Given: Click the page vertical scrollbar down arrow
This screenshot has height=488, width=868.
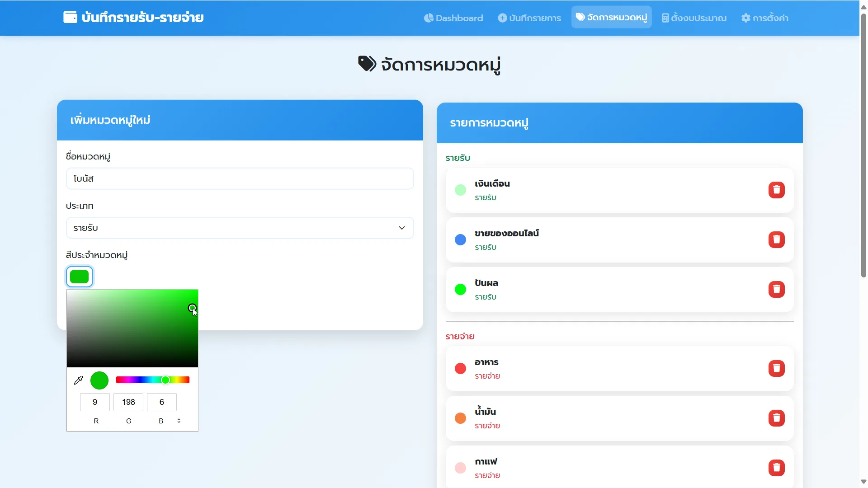Looking at the screenshot, I should tap(863, 482).
